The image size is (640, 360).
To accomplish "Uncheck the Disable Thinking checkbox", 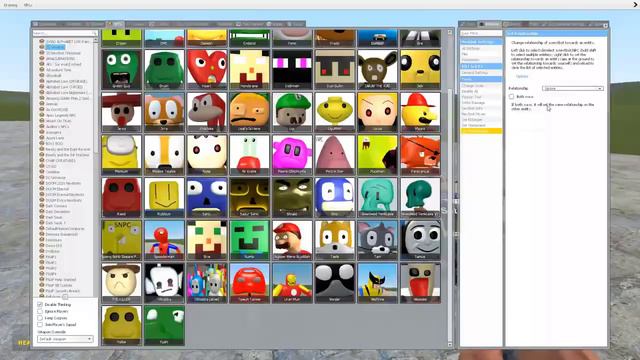I will coord(40,305).
